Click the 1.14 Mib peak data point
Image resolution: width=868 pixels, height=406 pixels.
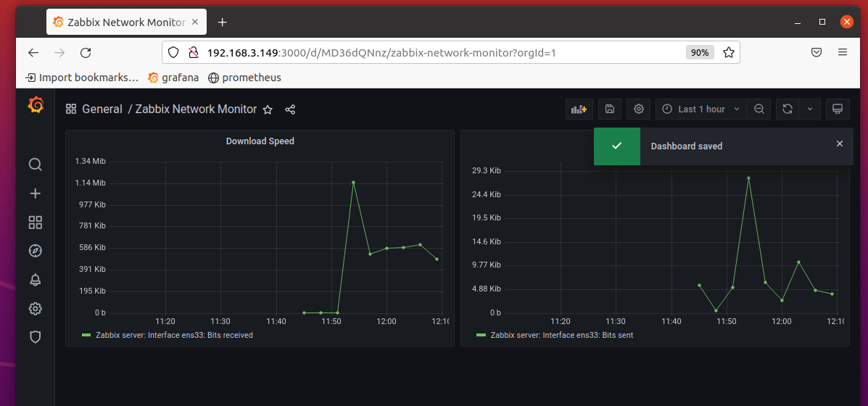pyautogui.click(x=353, y=182)
